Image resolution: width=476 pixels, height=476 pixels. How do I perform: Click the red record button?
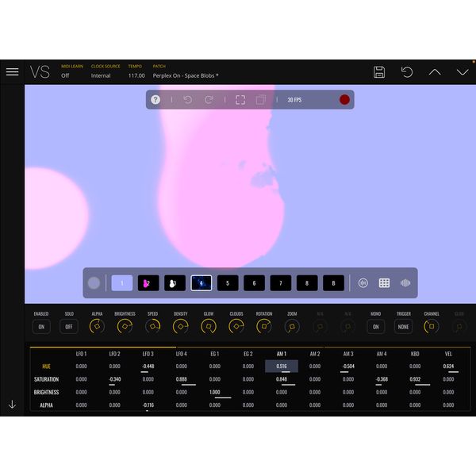coord(344,100)
